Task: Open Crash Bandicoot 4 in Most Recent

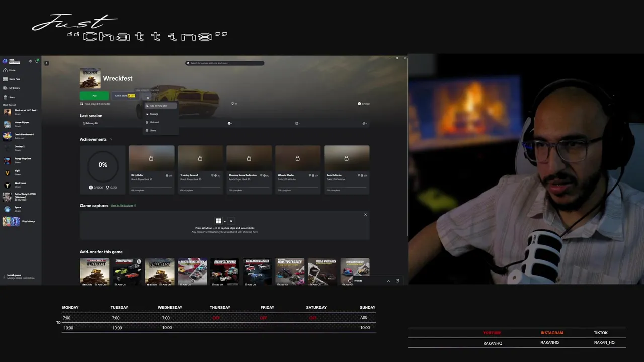Action: click(x=21, y=136)
